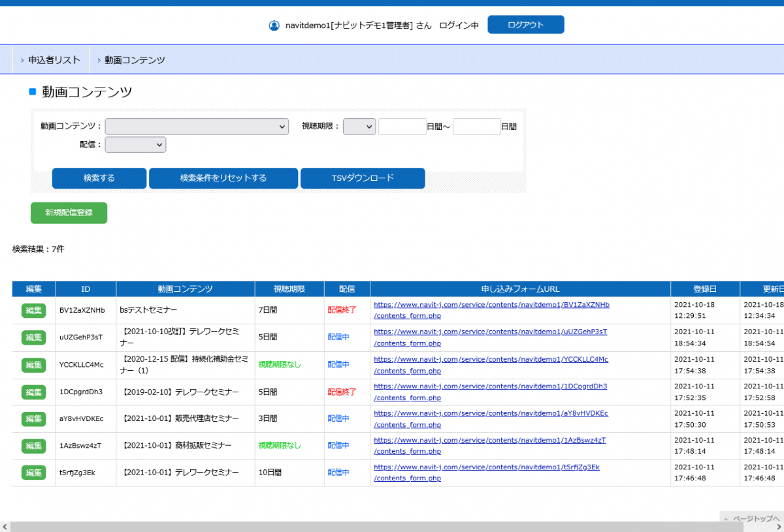This screenshot has width=784, height=532.
Task: Click the first 視聴期限 days input field
Action: click(x=402, y=127)
